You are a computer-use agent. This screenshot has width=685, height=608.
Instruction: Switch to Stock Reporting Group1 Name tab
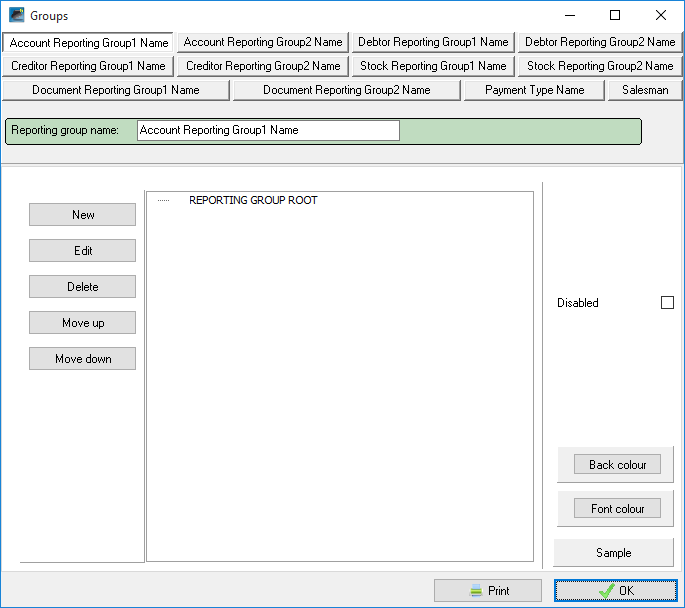pyautogui.click(x=433, y=66)
